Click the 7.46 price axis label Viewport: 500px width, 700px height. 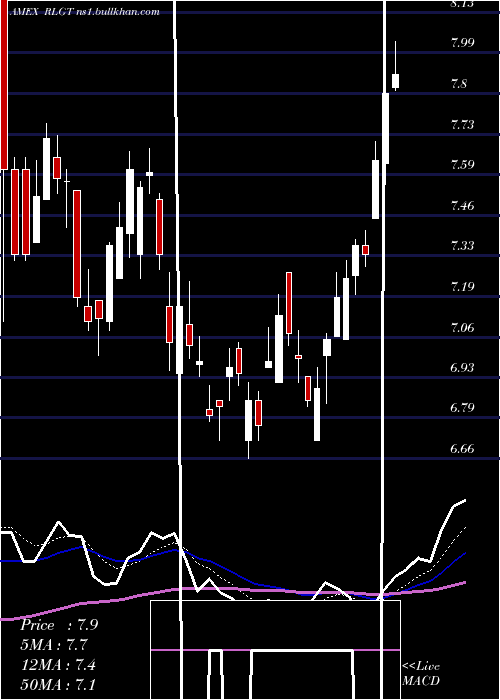[463, 205]
